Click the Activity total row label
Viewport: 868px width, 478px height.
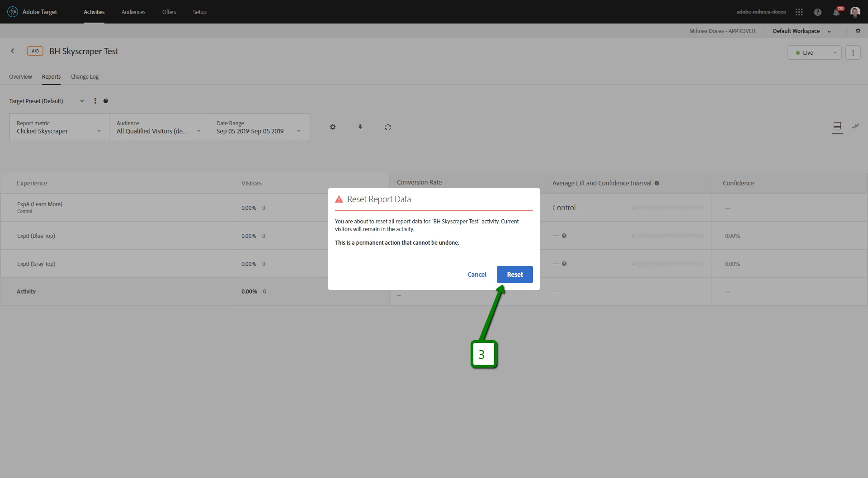(26, 291)
